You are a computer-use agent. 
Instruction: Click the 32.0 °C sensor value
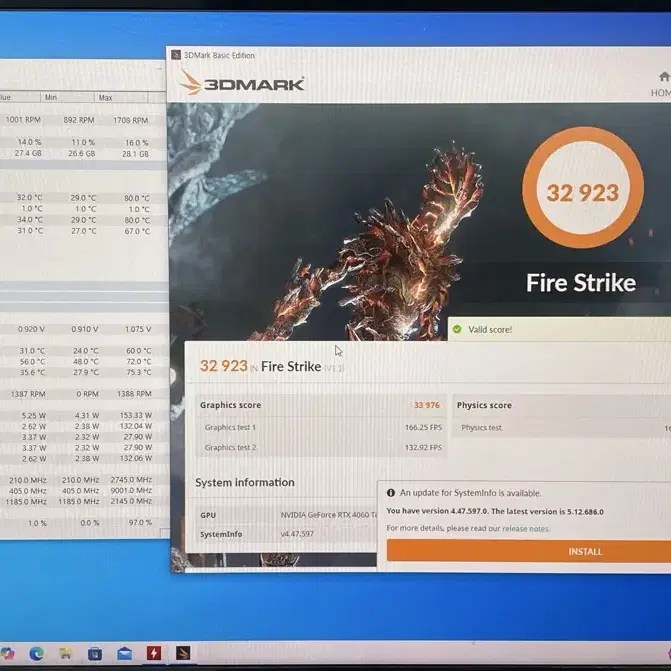30,197
